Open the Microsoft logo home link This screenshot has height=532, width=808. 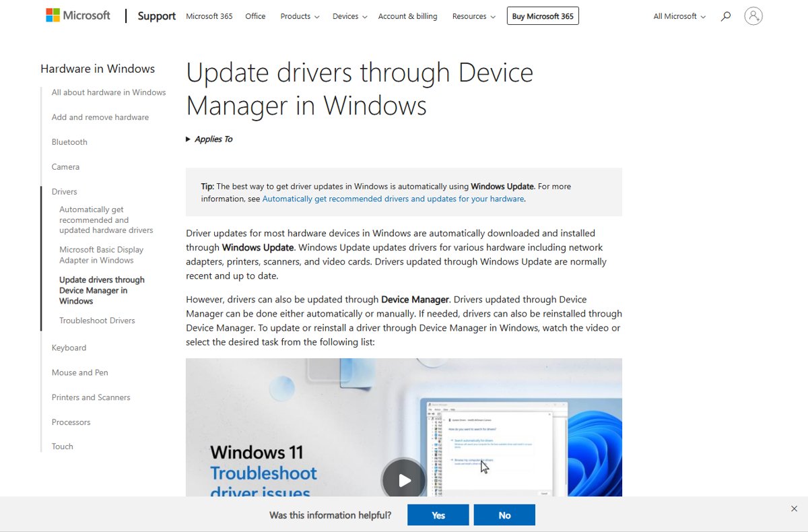pos(77,15)
